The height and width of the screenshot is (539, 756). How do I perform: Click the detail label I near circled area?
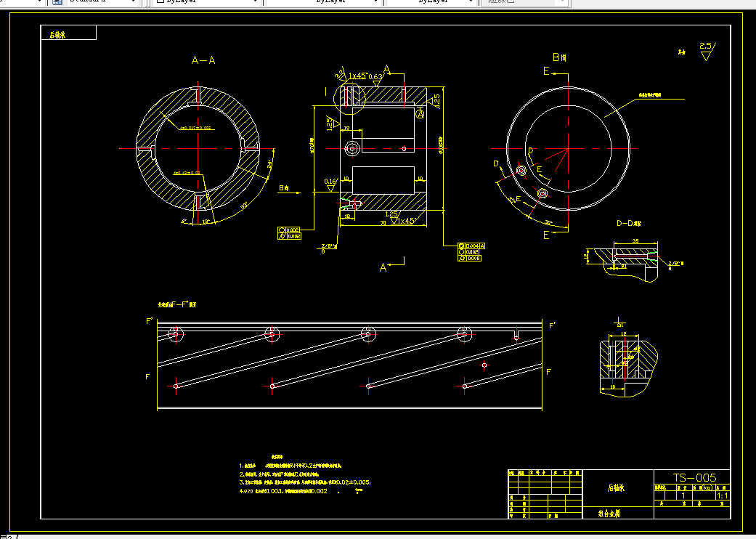(x=326, y=91)
